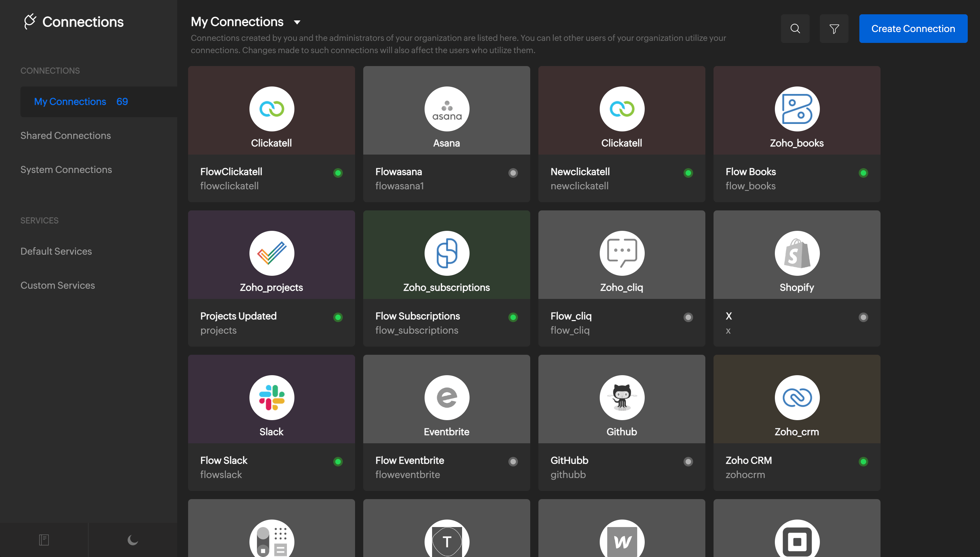Click the Slack logo icon

coord(272,397)
